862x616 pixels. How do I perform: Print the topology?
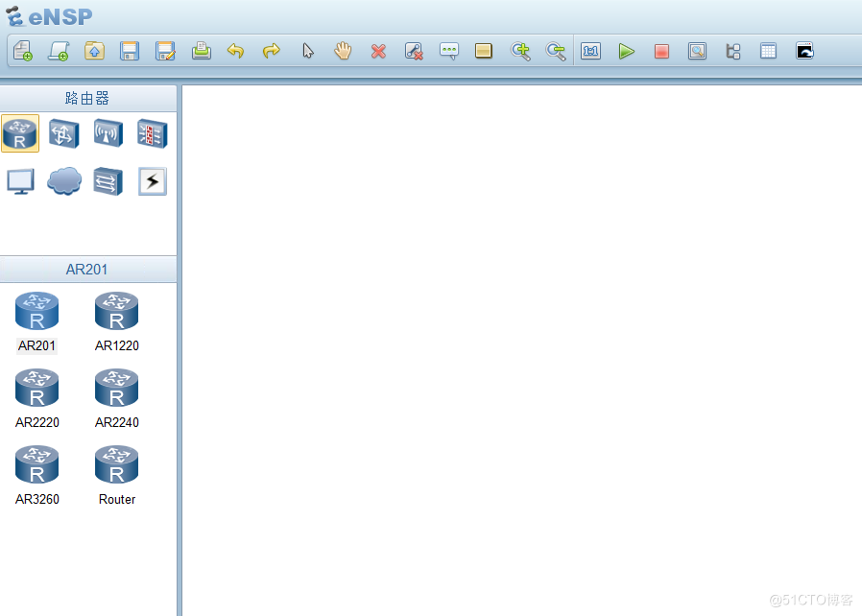(202, 51)
